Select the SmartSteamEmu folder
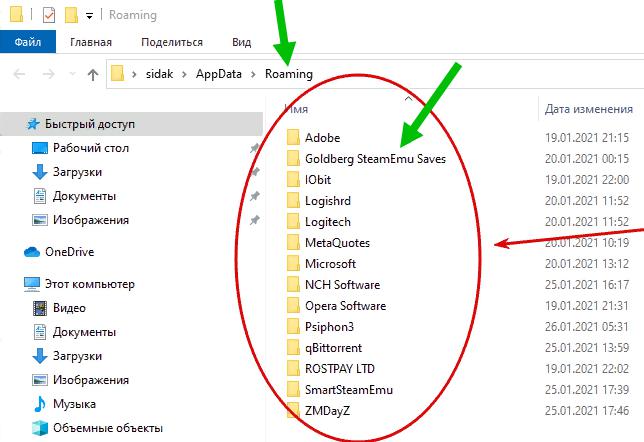644x442 pixels. point(349,390)
